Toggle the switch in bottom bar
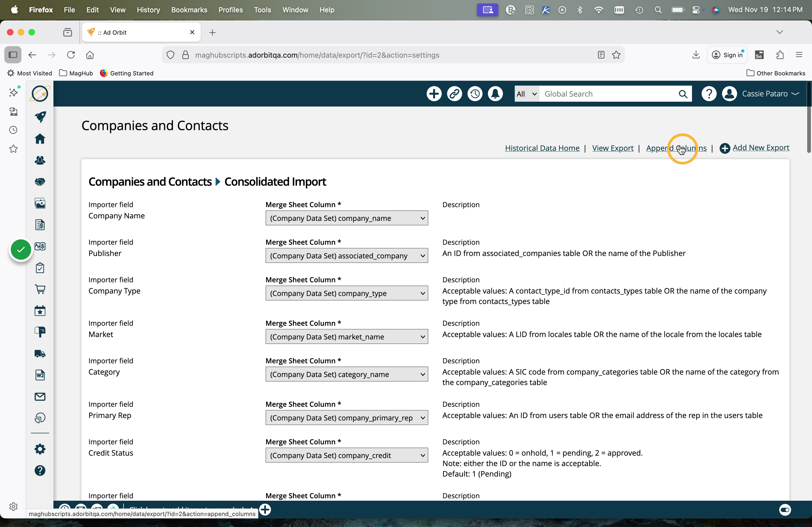 coord(785,510)
